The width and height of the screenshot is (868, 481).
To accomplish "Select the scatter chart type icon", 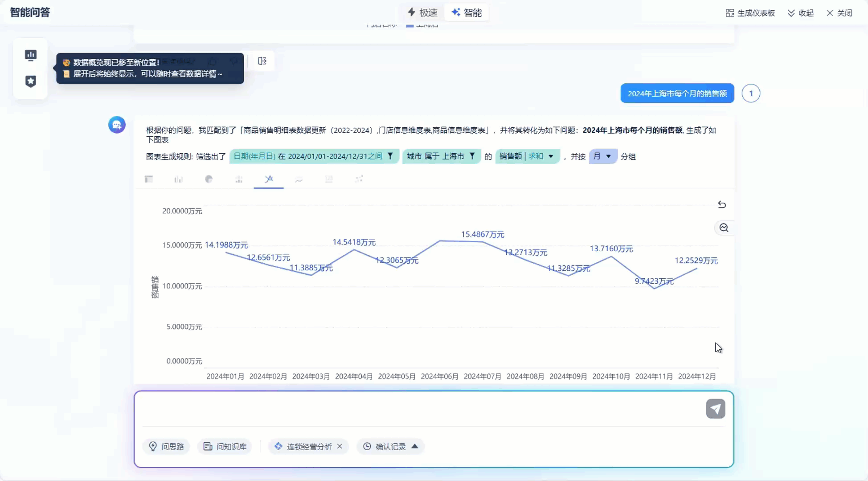I will (359, 179).
